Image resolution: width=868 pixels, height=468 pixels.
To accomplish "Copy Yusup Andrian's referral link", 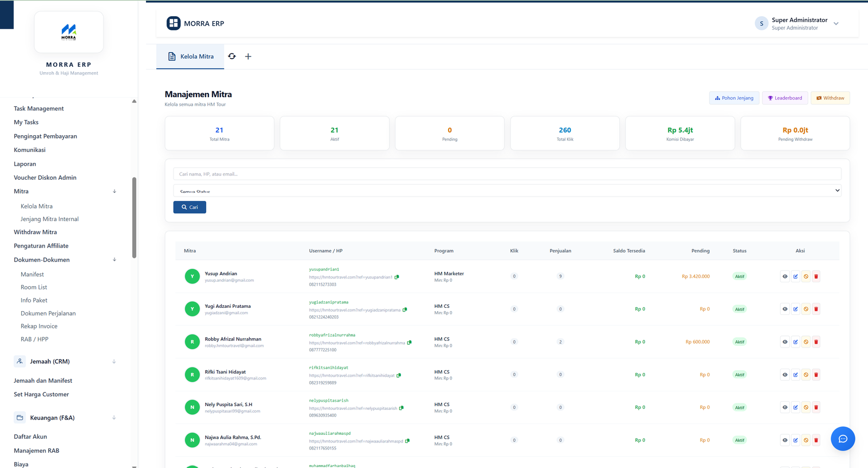I will coord(397,277).
